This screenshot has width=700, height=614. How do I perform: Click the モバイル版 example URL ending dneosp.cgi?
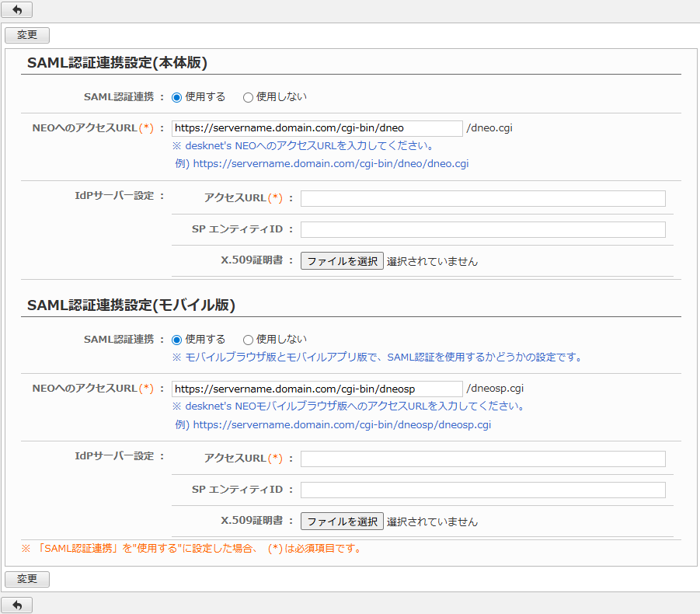342,425
